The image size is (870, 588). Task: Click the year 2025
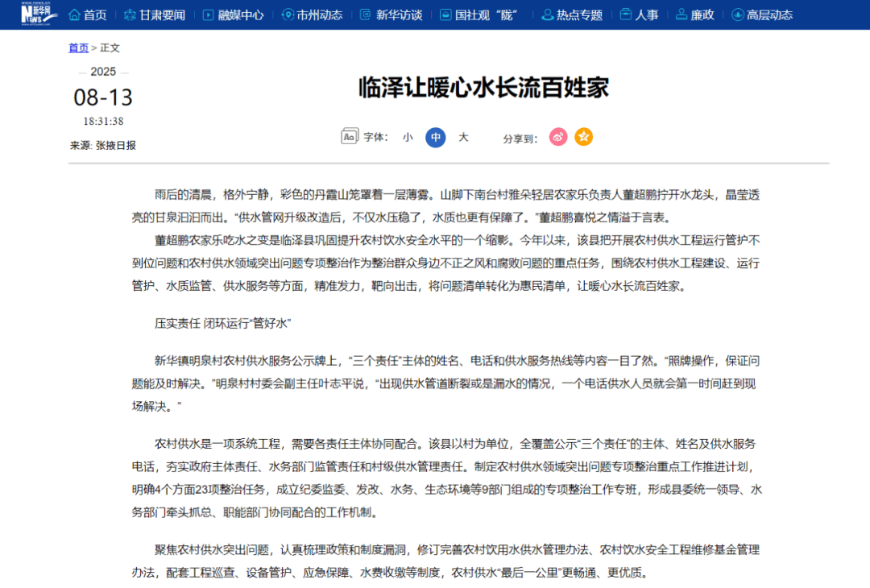[x=102, y=72]
